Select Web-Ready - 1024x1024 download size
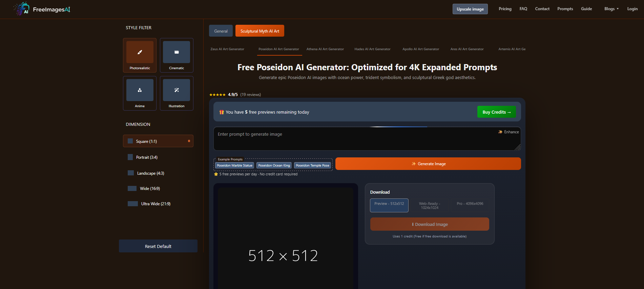644x289 pixels. (430, 205)
